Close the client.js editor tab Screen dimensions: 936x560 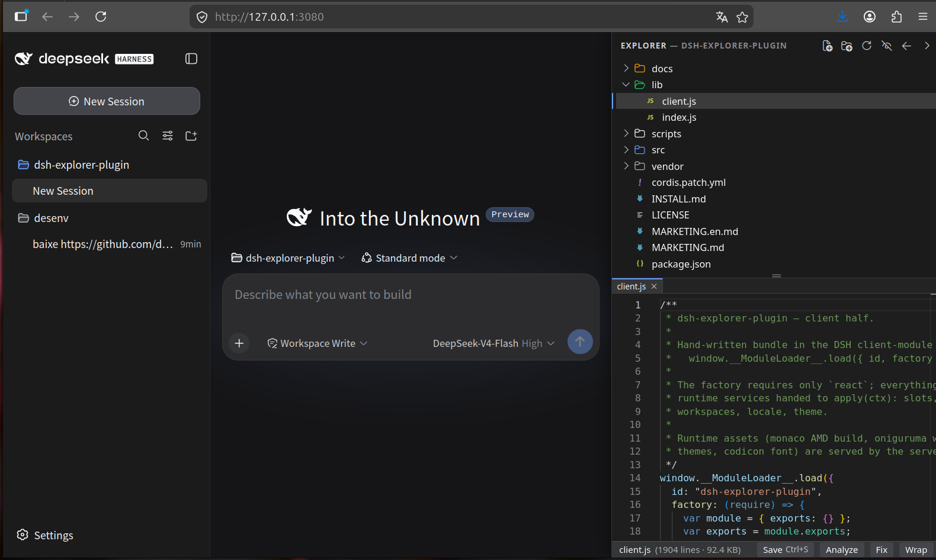point(654,287)
